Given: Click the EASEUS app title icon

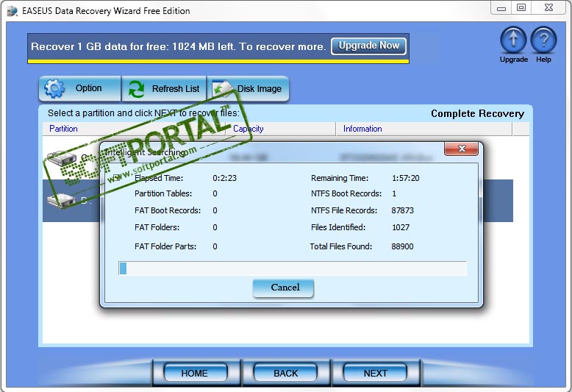Looking at the screenshot, I should [12, 11].
